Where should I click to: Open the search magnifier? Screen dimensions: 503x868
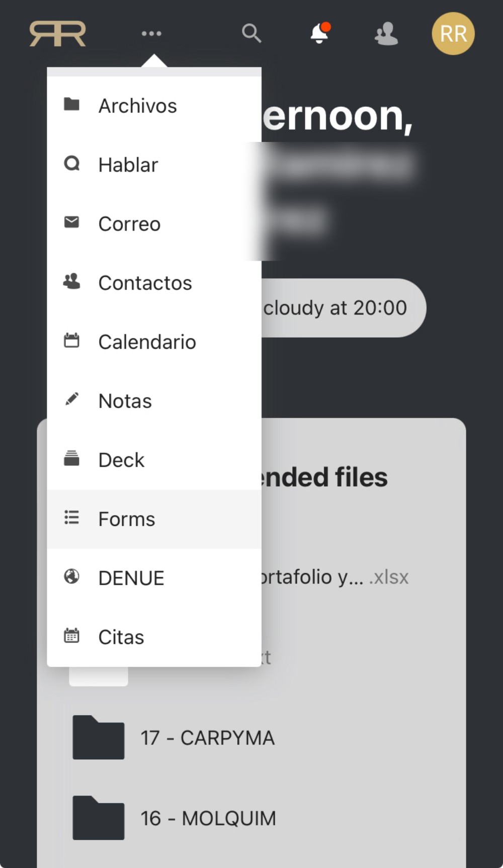click(251, 34)
